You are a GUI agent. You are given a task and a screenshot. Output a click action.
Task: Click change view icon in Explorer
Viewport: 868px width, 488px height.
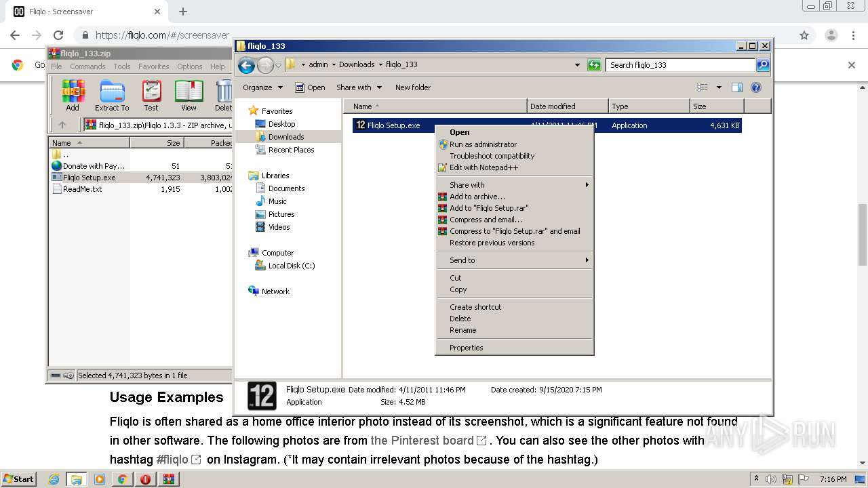pos(703,87)
